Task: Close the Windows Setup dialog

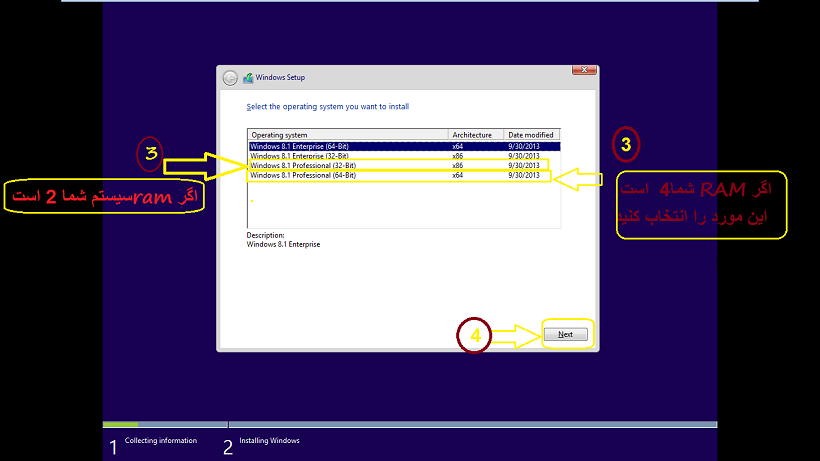Action: point(584,70)
